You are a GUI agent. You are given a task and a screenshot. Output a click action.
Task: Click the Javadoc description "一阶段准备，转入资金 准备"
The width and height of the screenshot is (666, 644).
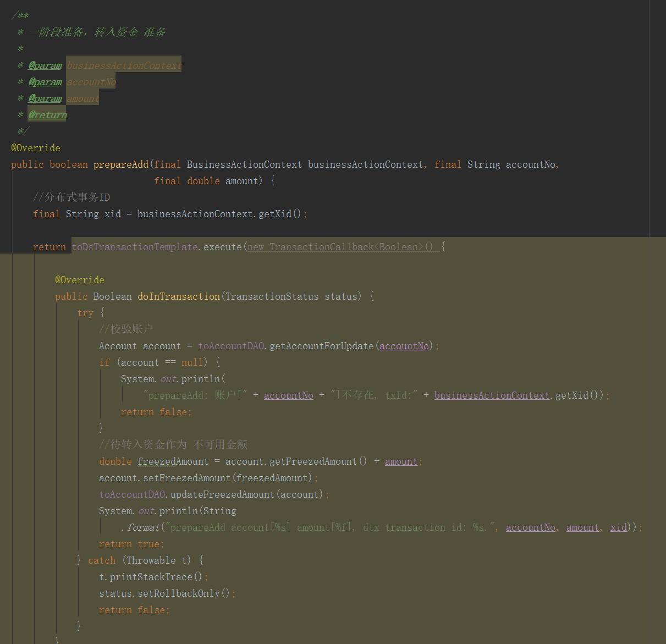coord(97,32)
